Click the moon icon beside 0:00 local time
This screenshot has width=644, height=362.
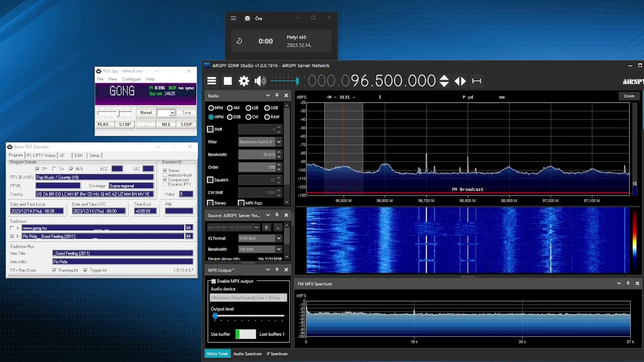click(x=239, y=41)
